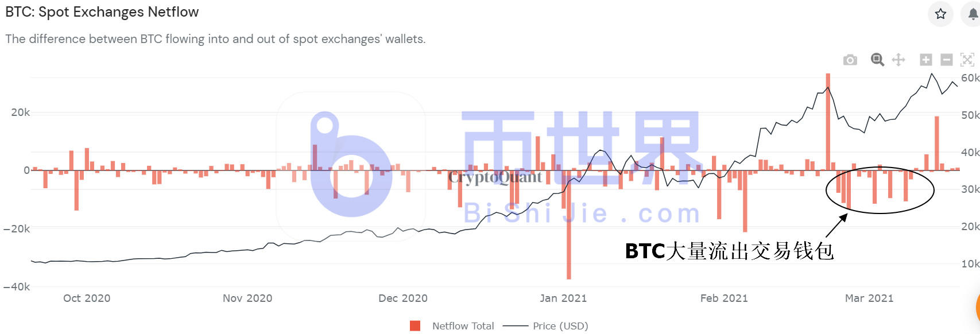Hide the Netflow Total series in the legend
Viewport: 980px width, 334px height.
coord(462,325)
